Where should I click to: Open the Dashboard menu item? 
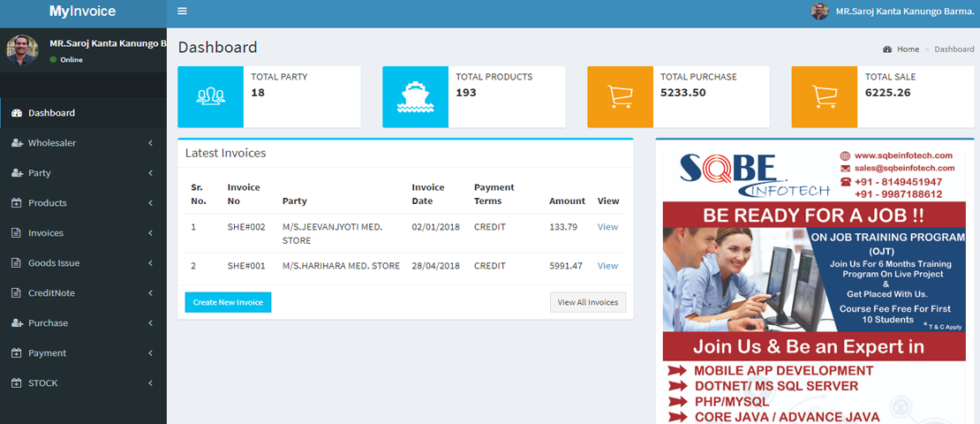pos(83,113)
